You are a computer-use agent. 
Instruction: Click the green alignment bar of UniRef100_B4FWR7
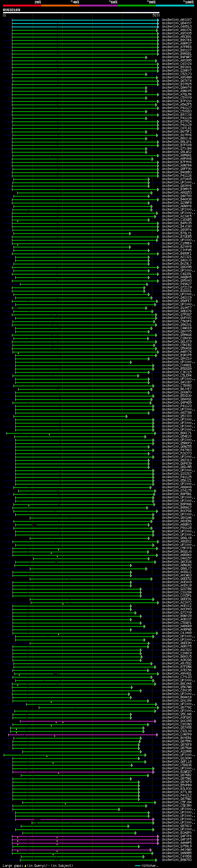pyautogui.click(x=79, y=57)
